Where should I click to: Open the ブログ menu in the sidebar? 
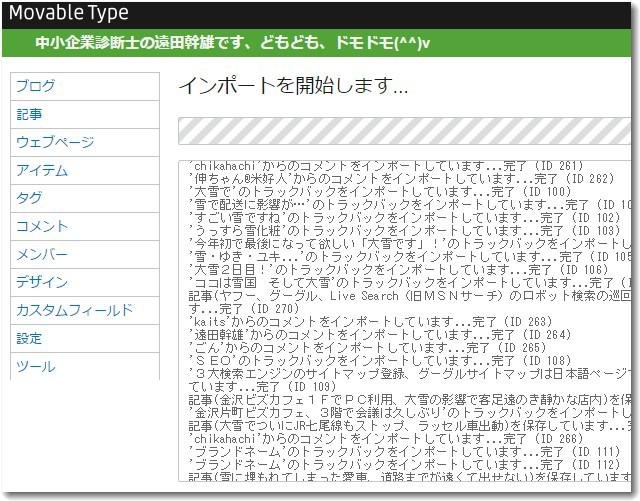tap(85, 86)
